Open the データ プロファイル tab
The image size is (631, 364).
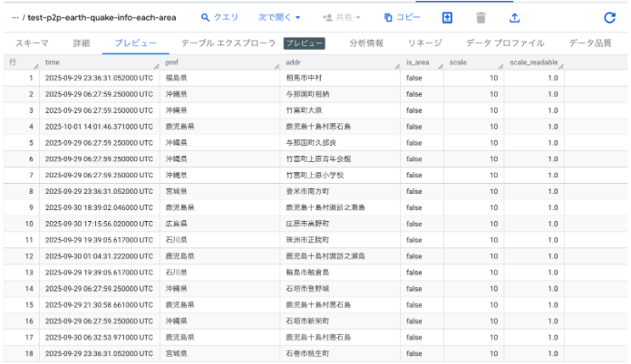click(505, 43)
